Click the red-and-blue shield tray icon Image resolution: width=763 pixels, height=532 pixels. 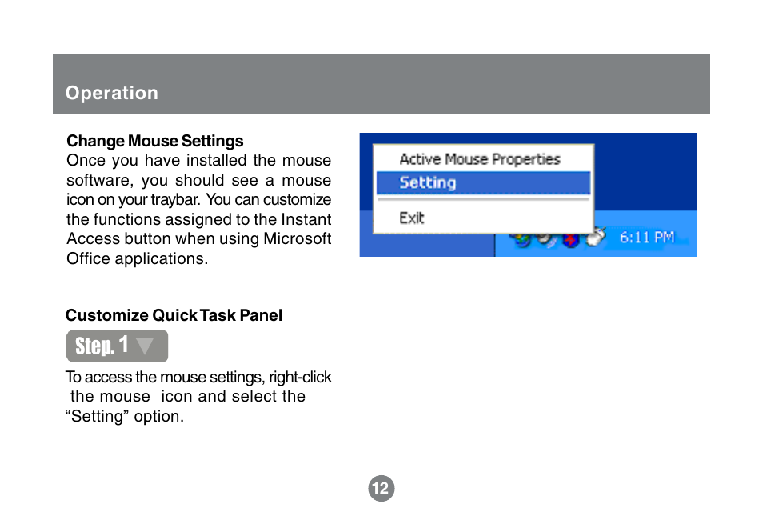[x=571, y=240]
